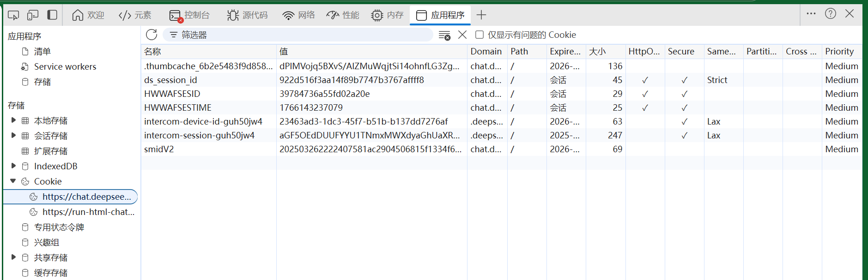868x280 pixels.
Task: Select the HWWAFSESID cookie name
Action: (172, 94)
